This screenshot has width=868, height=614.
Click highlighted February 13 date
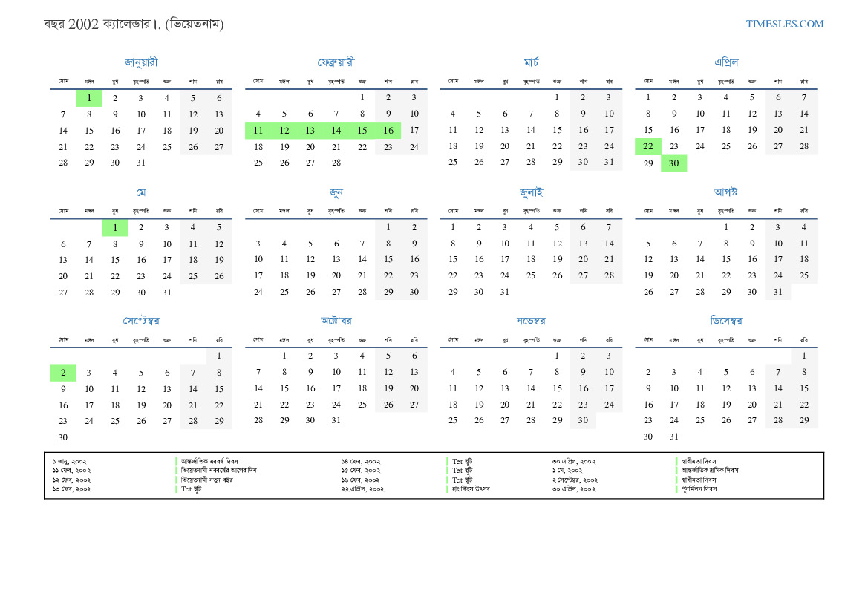point(310,130)
